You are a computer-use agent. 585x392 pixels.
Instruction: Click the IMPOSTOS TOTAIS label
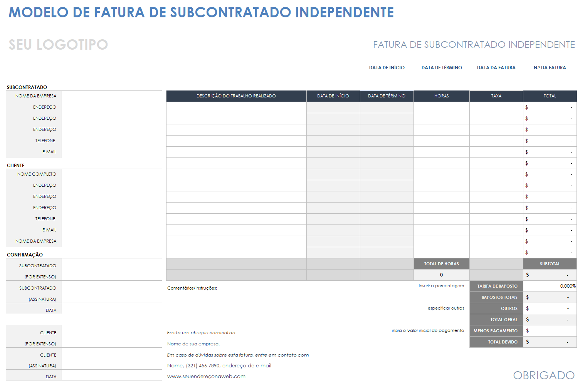click(x=496, y=297)
